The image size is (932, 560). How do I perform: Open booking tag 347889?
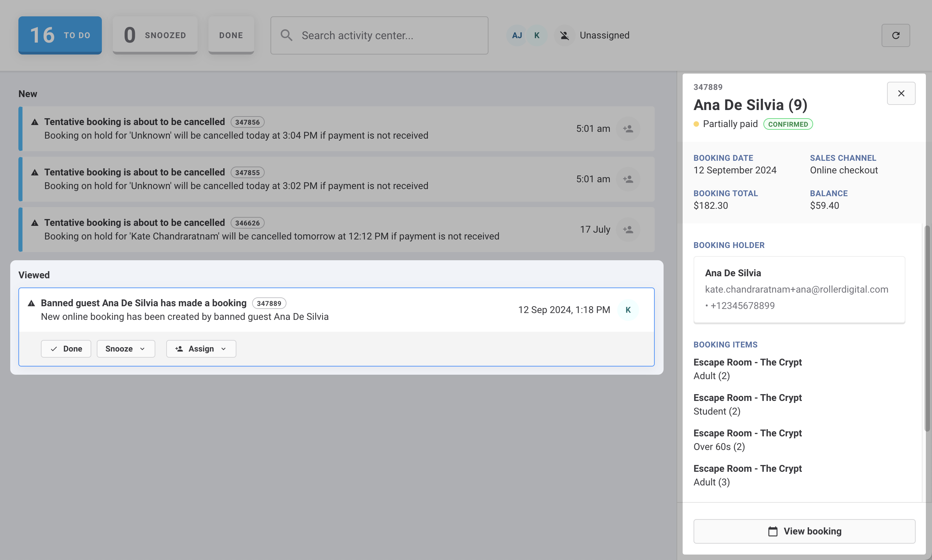click(x=269, y=304)
